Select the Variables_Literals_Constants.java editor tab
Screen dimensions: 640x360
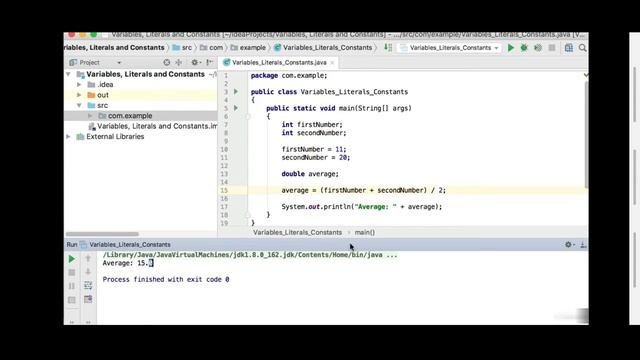[279, 62]
